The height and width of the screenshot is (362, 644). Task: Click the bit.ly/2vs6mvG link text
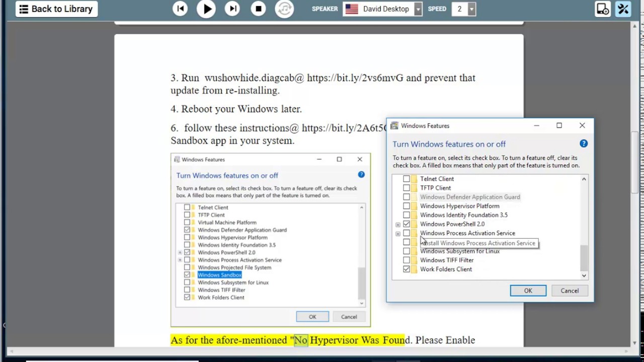(x=355, y=78)
